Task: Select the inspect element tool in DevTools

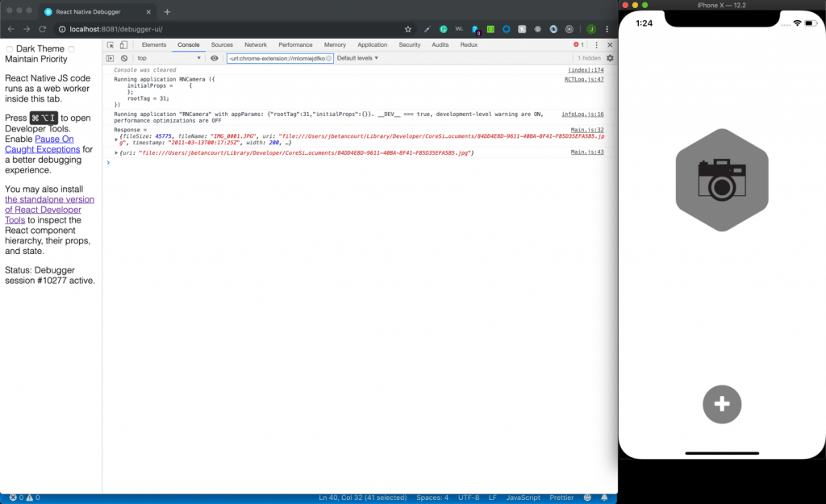Action: 111,44
